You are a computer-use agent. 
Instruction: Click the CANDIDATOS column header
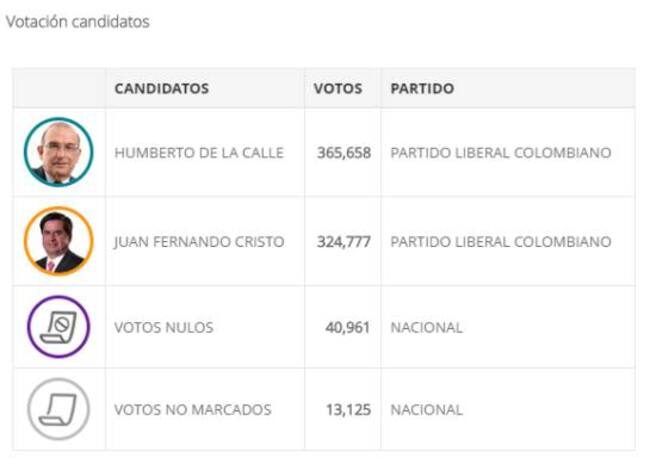coord(161,88)
